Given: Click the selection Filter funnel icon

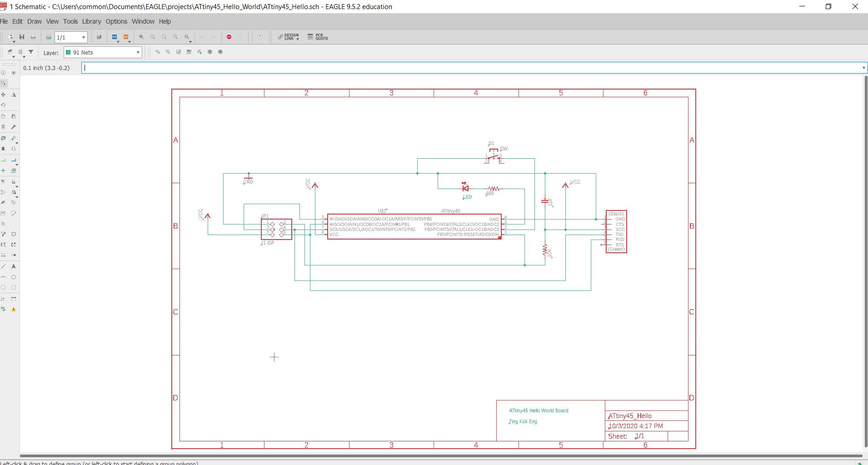Looking at the screenshot, I should point(31,52).
